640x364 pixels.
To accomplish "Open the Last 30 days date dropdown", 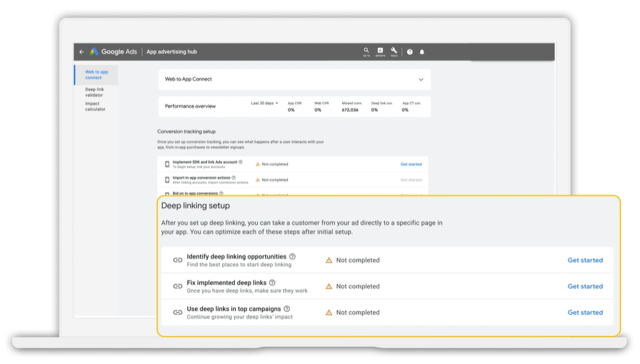I will click(264, 103).
